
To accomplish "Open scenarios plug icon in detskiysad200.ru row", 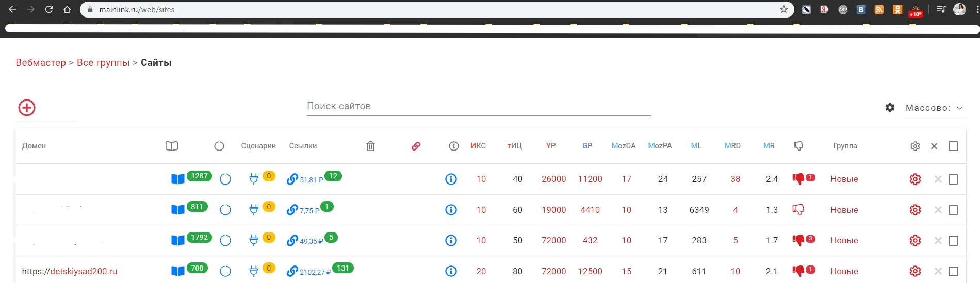I will (x=253, y=271).
